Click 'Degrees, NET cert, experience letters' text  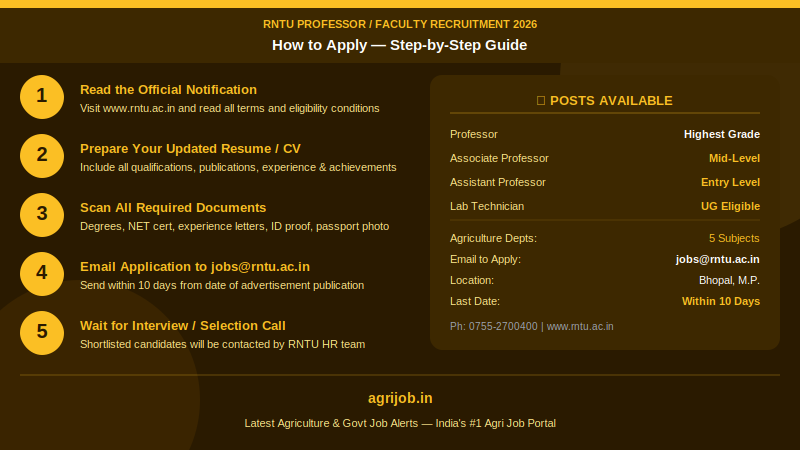(x=234, y=226)
